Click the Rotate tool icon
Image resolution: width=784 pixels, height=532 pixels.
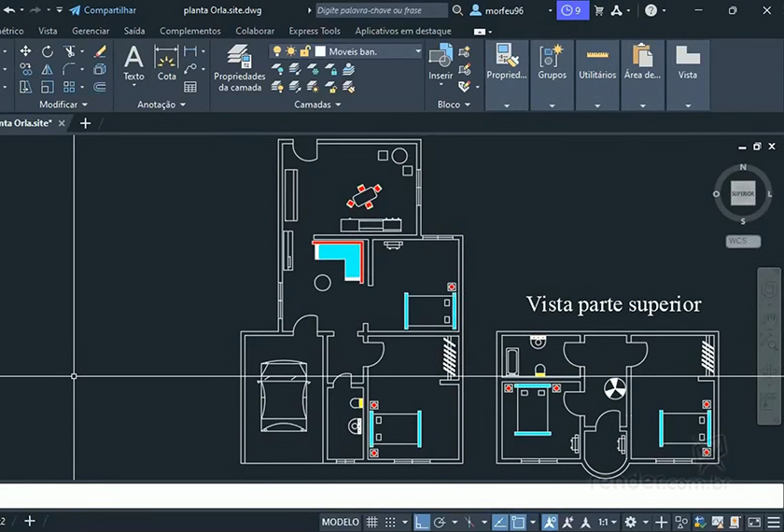(48, 51)
